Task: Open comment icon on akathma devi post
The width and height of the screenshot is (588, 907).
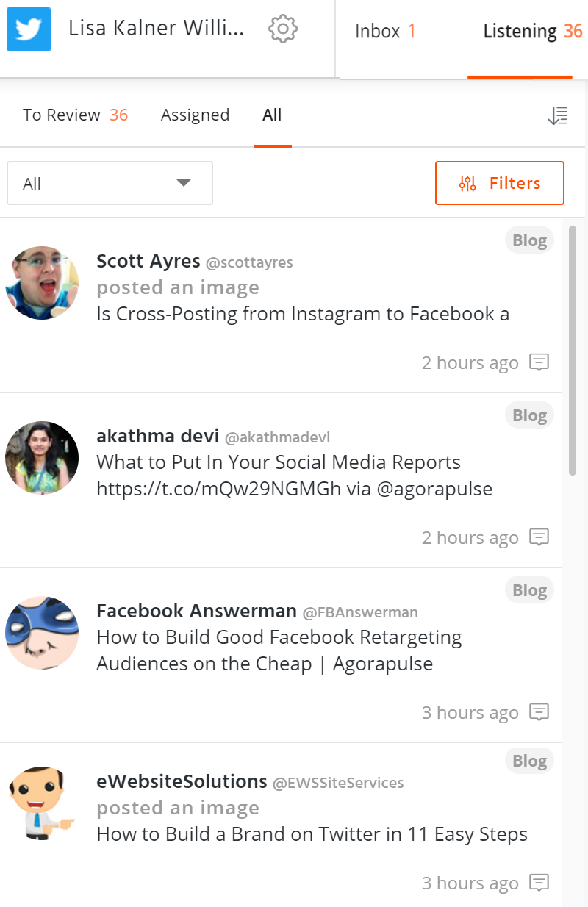Action: [x=540, y=537]
